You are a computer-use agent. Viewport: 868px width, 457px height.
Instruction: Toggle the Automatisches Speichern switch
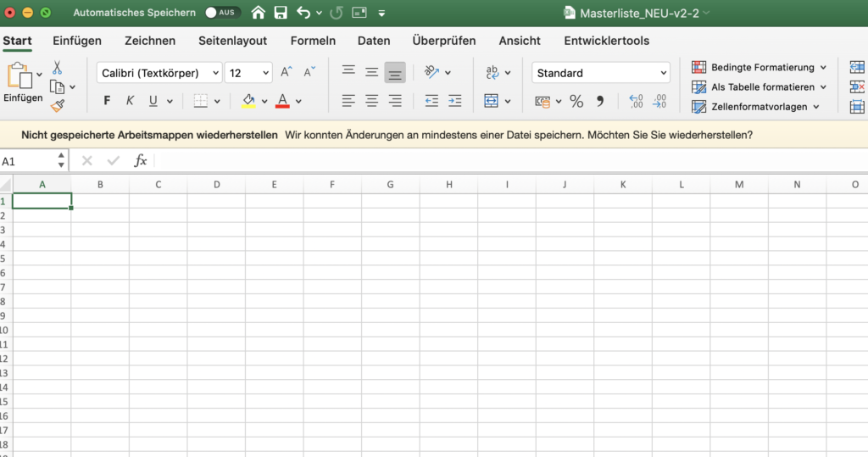tap(223, 12)
